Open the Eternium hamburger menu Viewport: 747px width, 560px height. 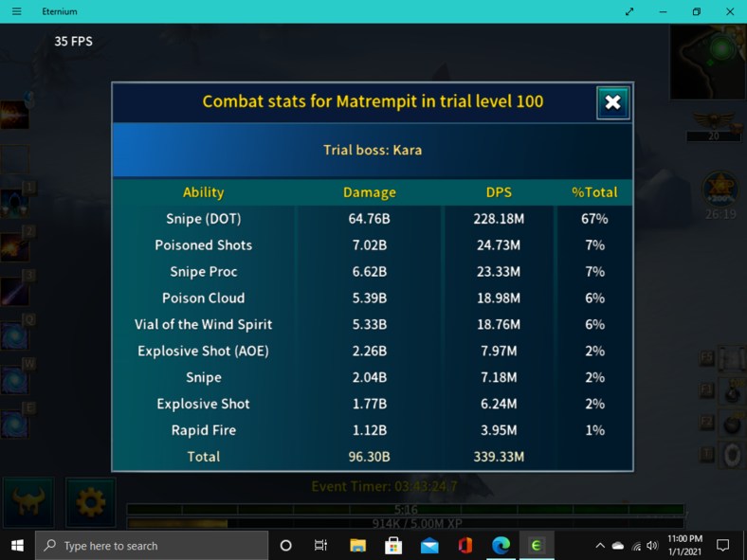pyautogui.click(x=16, y=11)
